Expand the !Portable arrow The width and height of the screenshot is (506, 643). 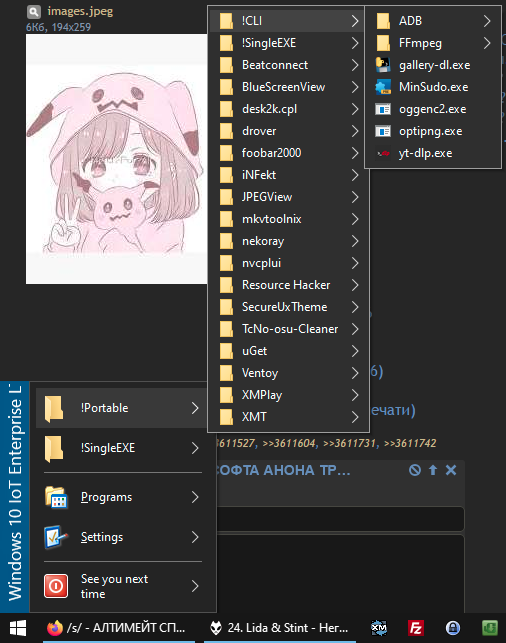click(195, 408)
